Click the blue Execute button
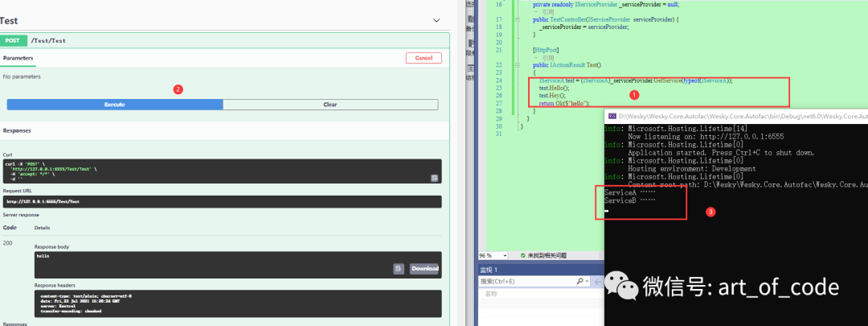The width and height of the screenshot is (868, 326). pyautogui.click(x=114, y=105)
